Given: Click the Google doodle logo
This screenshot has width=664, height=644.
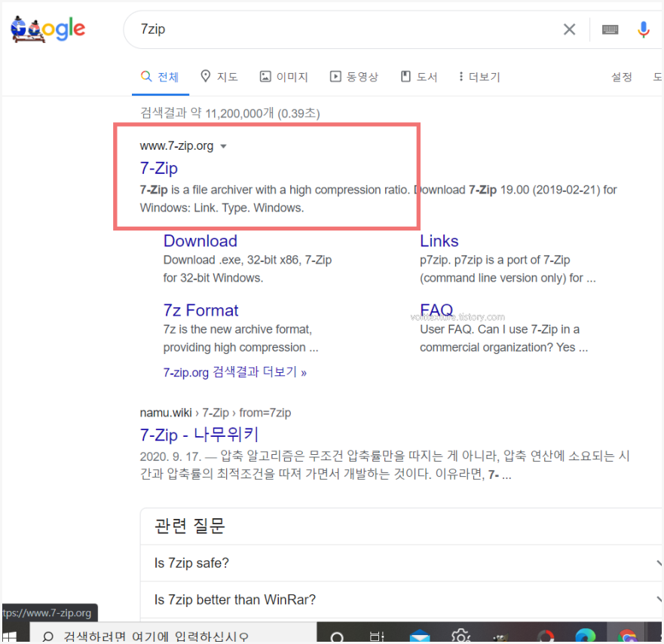Looking at the screenshot, I should [x=47, y=29].
